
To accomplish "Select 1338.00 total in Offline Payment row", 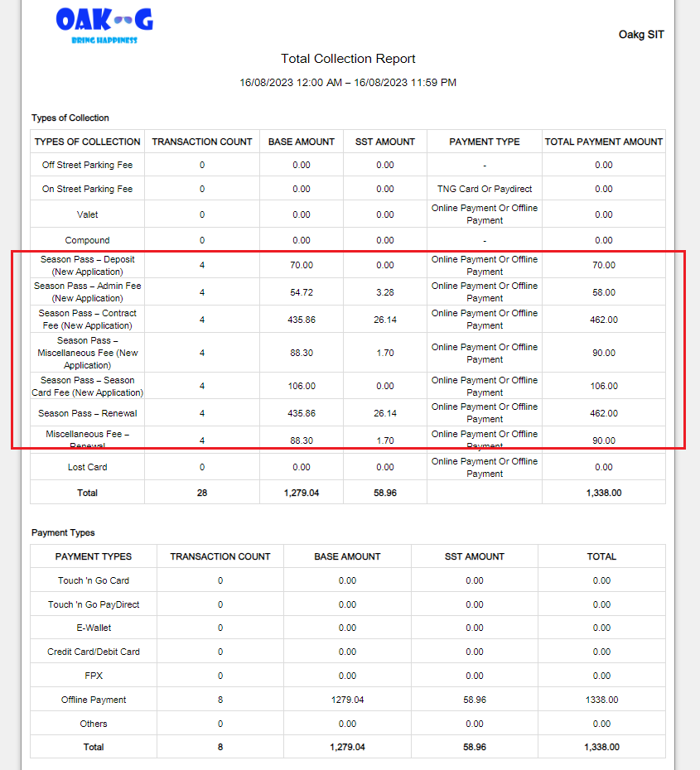I will coord(601,700).
